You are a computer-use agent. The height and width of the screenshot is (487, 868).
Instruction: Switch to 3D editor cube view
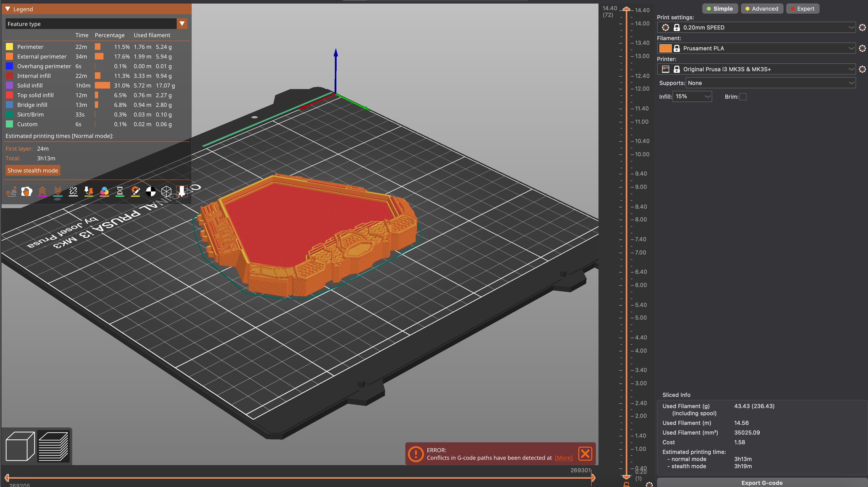tap(20, 446)
